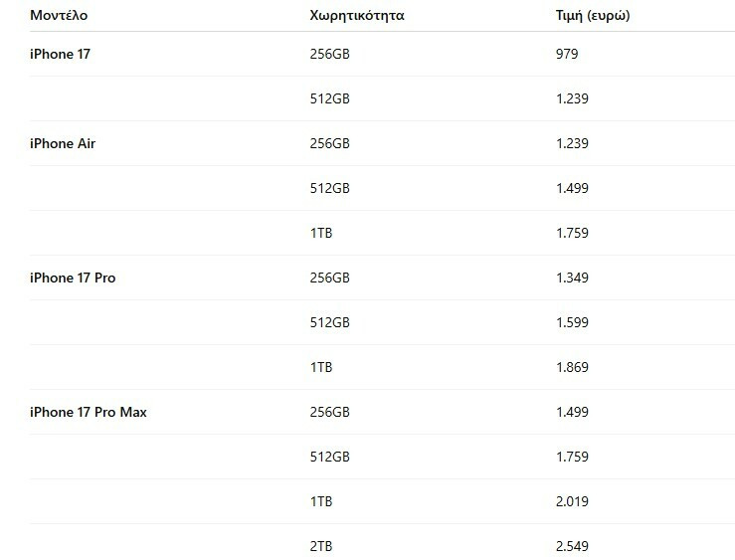Select the iPhone Air model name

pos(63,143)
